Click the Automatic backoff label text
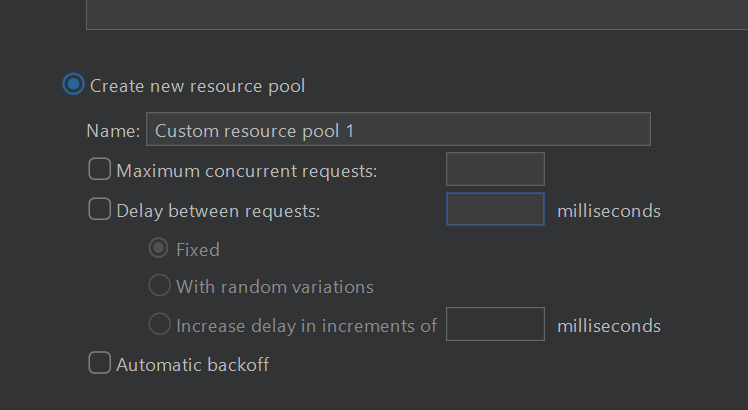 pyautogui.click(x=193, y=365)
